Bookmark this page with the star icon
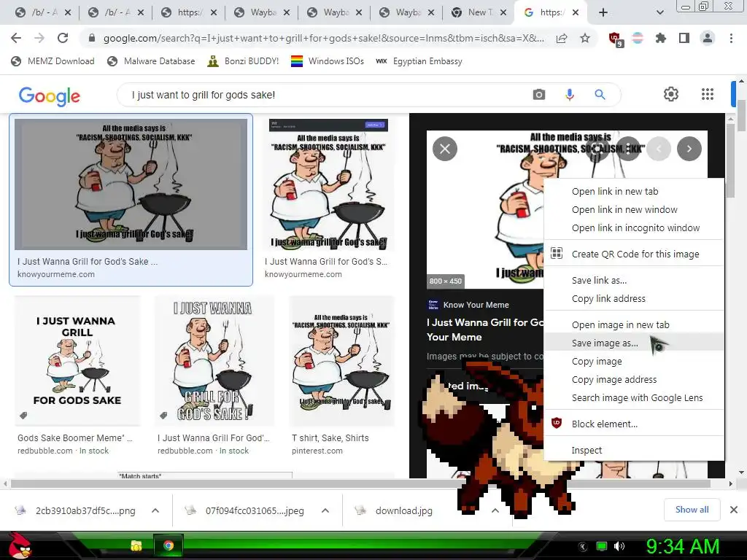747x560 pixels. 585,38
